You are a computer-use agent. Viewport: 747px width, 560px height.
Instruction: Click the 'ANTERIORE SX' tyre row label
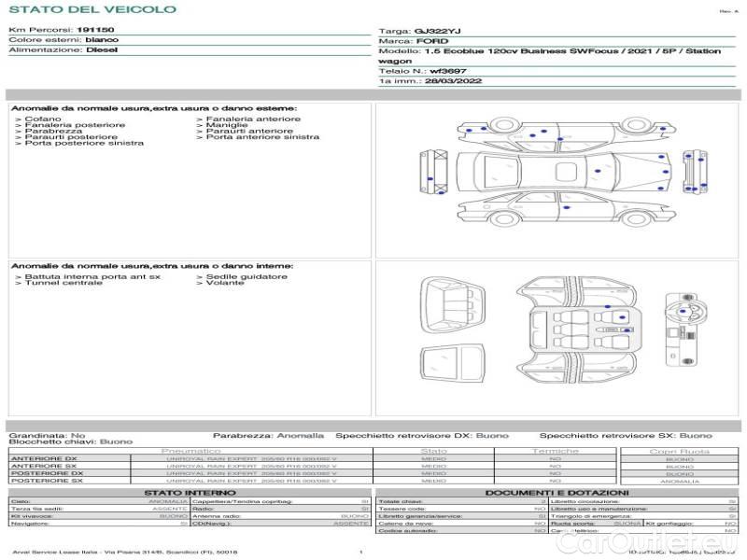44,466
